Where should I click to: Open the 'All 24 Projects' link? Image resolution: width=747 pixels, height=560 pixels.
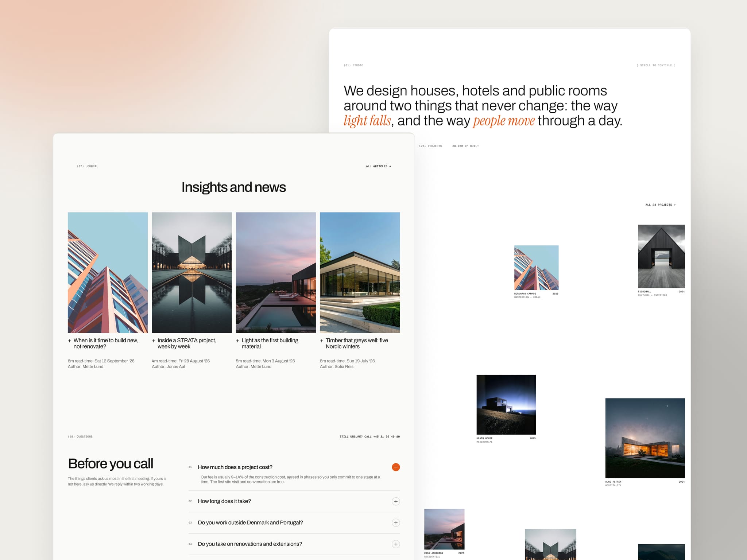coord(661,205)
